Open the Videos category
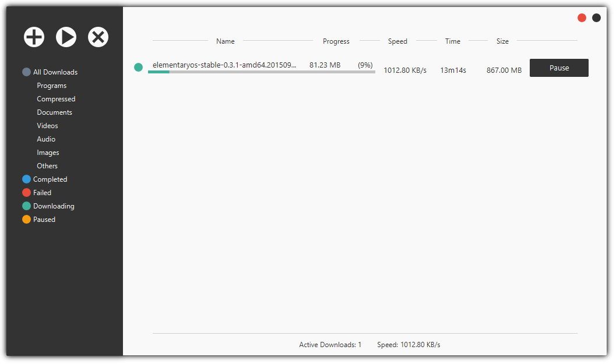Image resolution: width=616 pixels, height=364 pixels. coord(47,126)
